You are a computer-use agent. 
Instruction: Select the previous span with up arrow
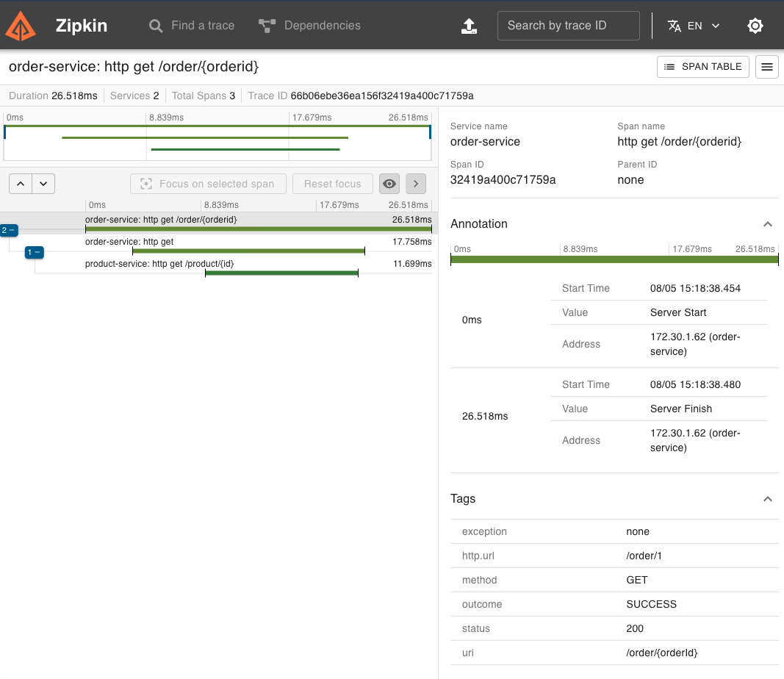(x=21, y=184)
